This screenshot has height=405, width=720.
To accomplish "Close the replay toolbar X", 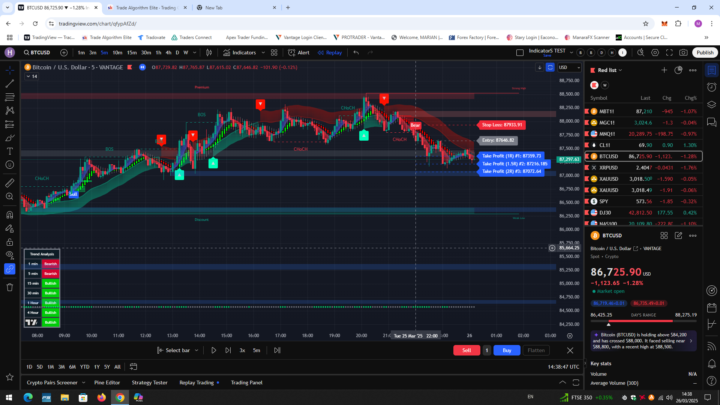I will [570, 350].
